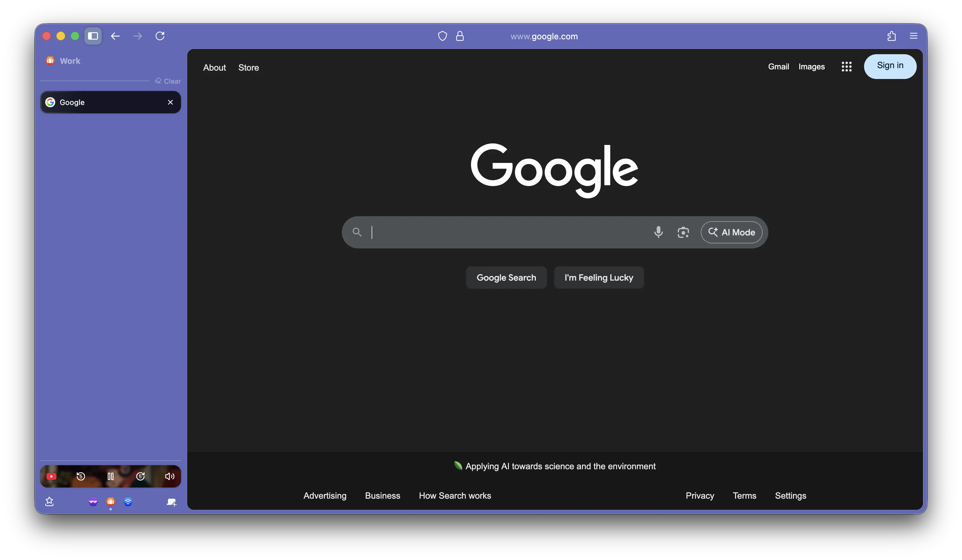This screenshot has width=962, height=560.
Task: Open Gmail from the top bar
Action: tap(779, 66)
